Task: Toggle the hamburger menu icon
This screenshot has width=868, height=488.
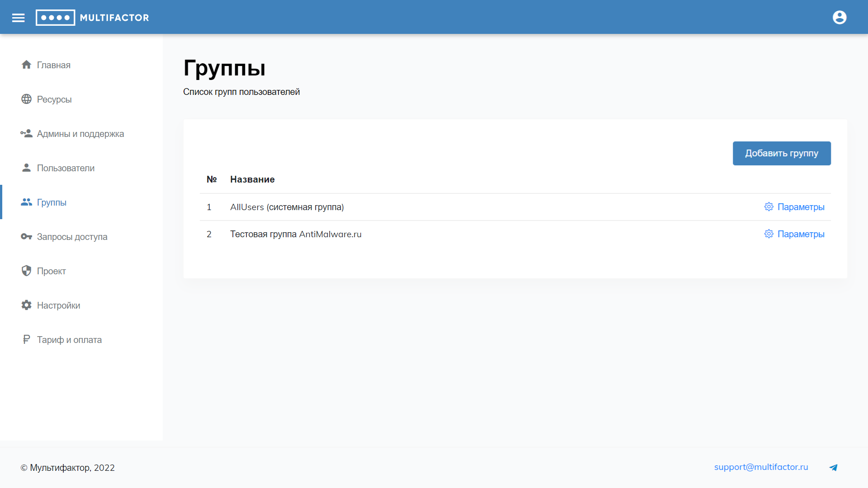Action: click(18, 18)
